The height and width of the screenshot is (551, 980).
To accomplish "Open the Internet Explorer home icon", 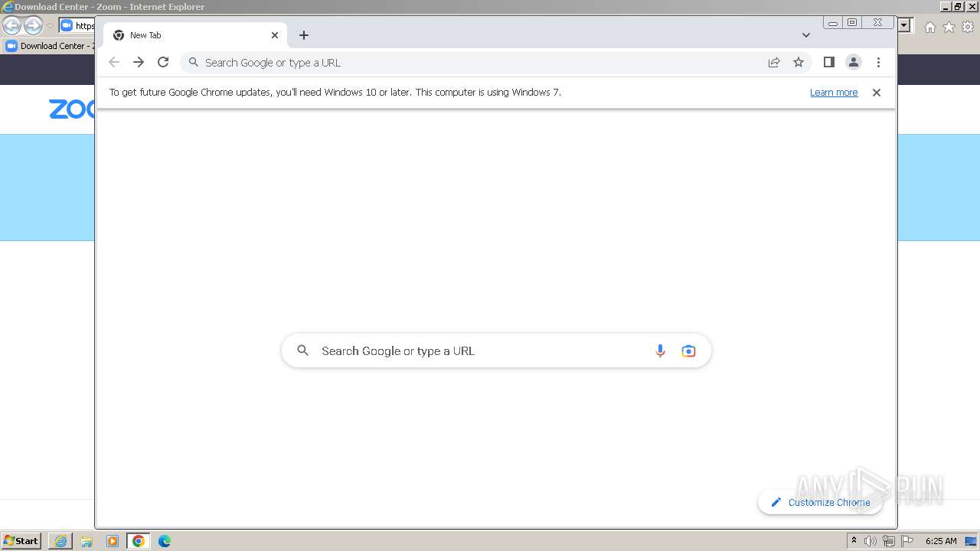I will 929,27.
